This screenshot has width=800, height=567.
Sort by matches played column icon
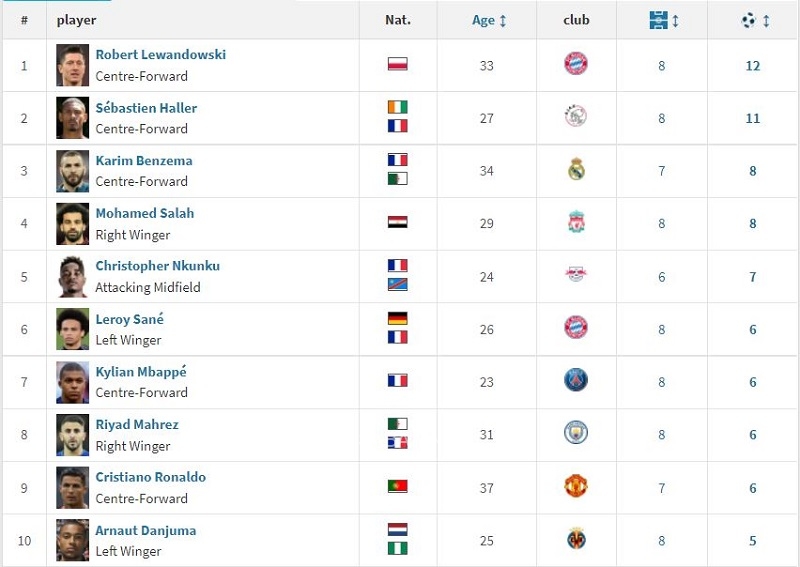click(x=663, y=20)
